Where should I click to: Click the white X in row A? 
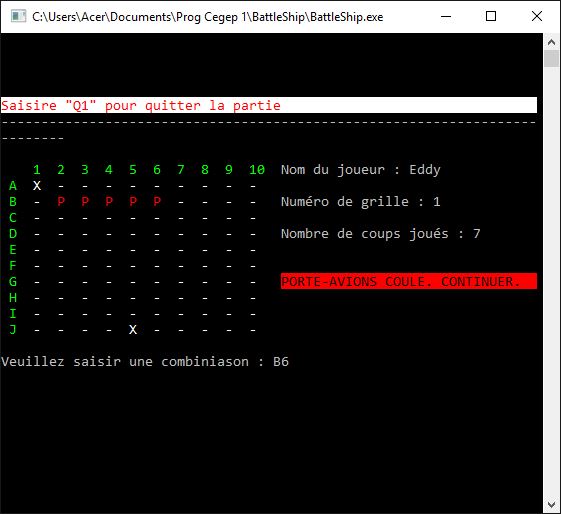pyautogui.click(x=37, y=186)
